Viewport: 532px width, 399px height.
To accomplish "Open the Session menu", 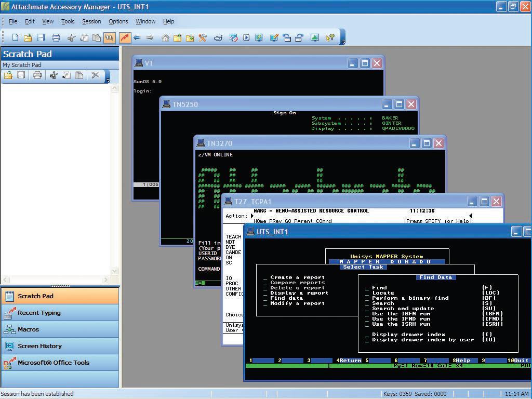I will pyautogui.click(x=91, y=21).
